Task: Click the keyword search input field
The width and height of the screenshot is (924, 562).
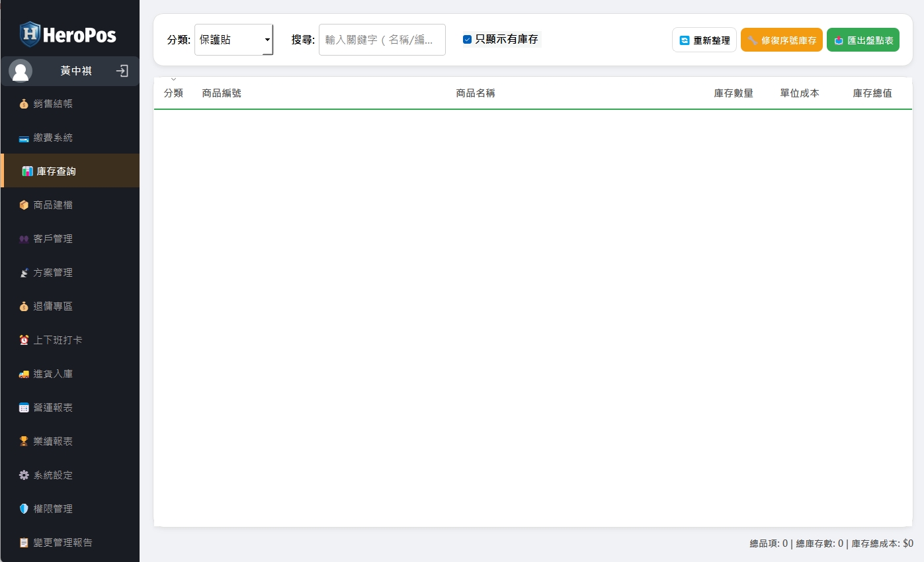Action: coord(382,39)
